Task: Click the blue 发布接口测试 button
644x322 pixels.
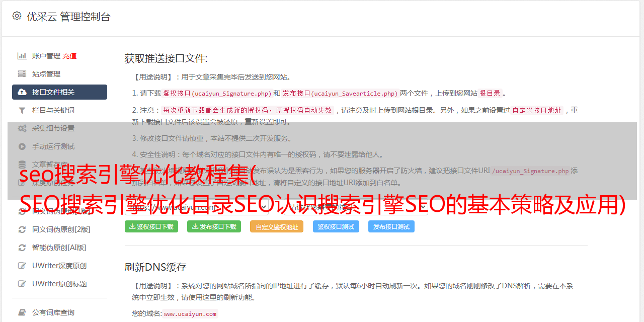Action: pyautogui.click(x=391, y=226)
